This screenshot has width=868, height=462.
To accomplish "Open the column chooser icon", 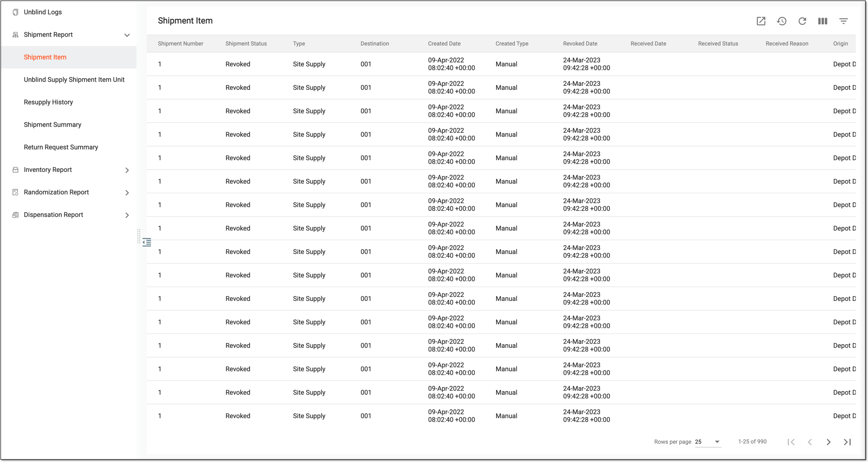I will tap(823, 21).
